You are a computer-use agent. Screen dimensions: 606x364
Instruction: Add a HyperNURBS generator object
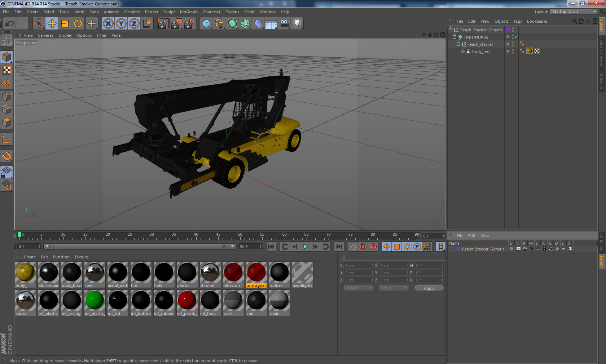[232, 24]
